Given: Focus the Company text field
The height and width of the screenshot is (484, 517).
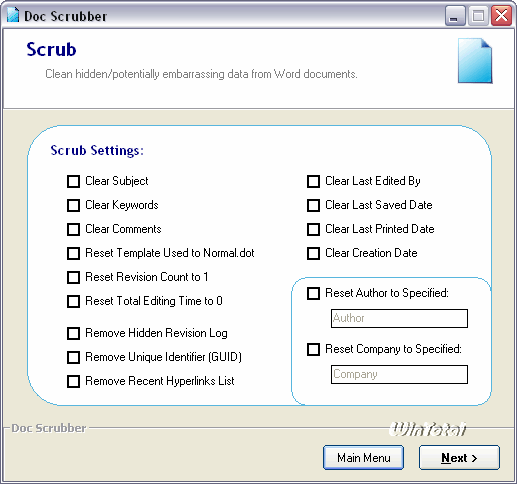Looking at the screenshot, I should point(399,374).
